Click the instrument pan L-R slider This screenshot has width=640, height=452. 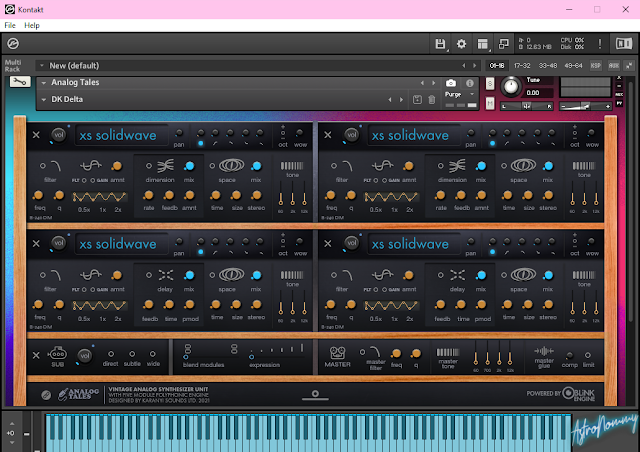pos(527,106)
